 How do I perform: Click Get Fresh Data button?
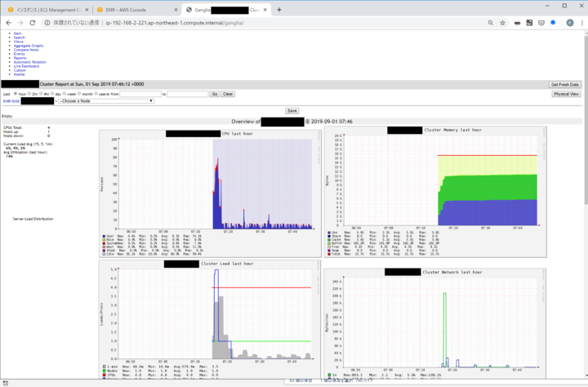(565, 85)
